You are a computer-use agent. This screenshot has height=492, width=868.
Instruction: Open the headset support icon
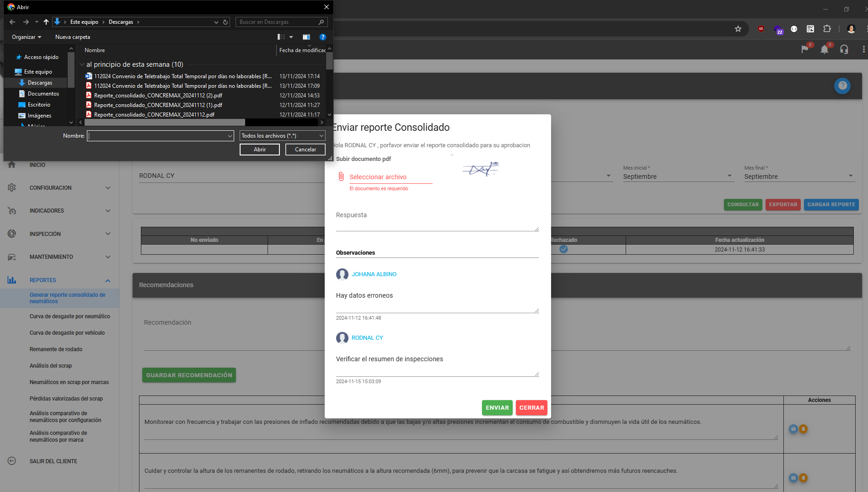(844, 49)
